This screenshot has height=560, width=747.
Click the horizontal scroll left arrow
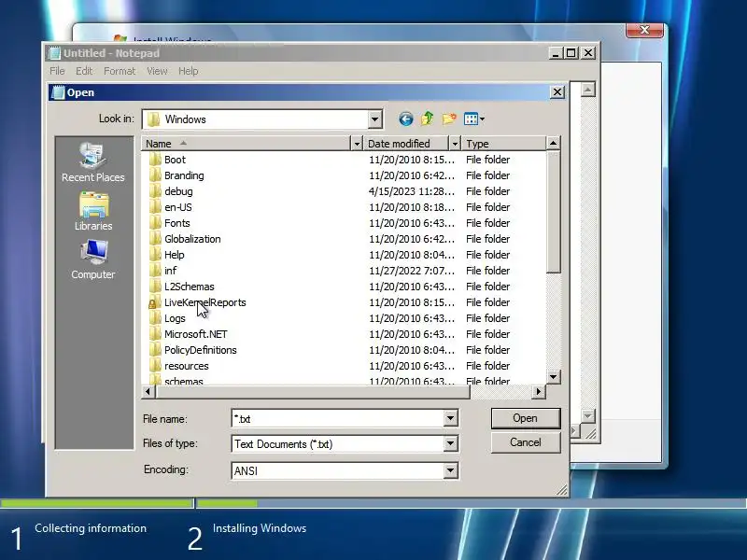pos(148,391)
